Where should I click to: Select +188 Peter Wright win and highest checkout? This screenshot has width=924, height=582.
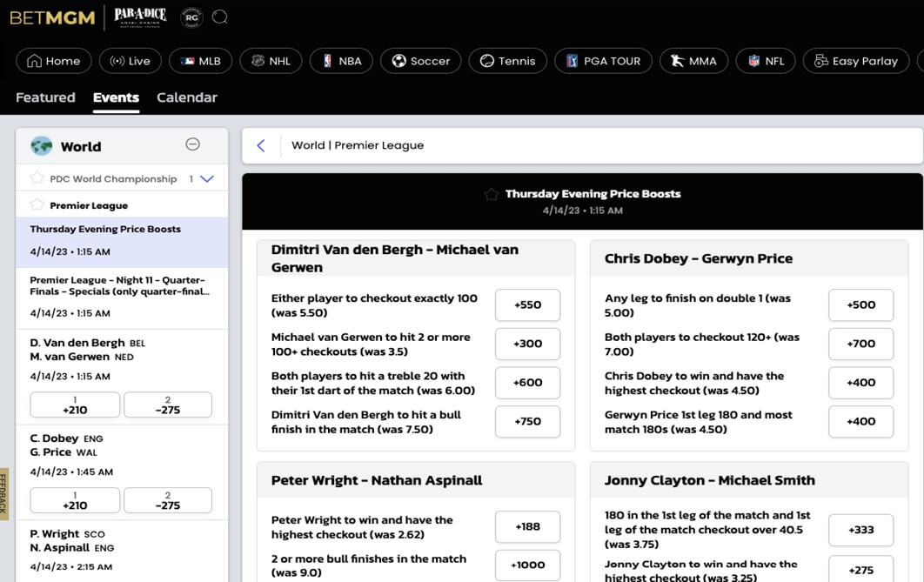(527, 526)
